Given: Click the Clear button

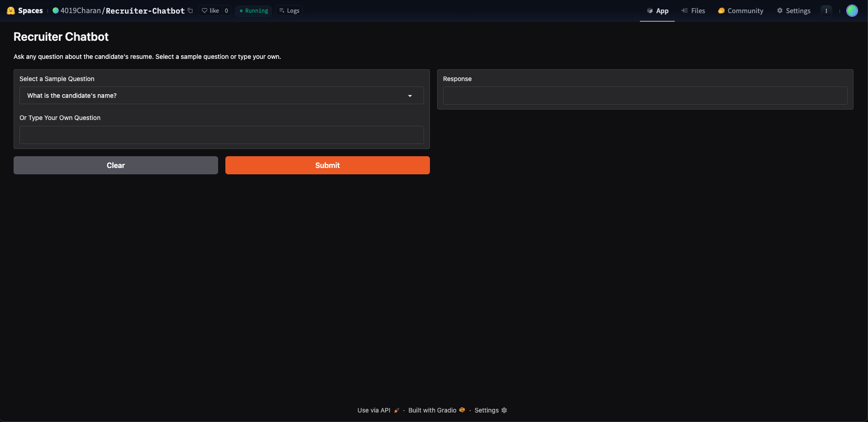Looking at the screenshot, I should pyautogui.click(x=116, y=165).
